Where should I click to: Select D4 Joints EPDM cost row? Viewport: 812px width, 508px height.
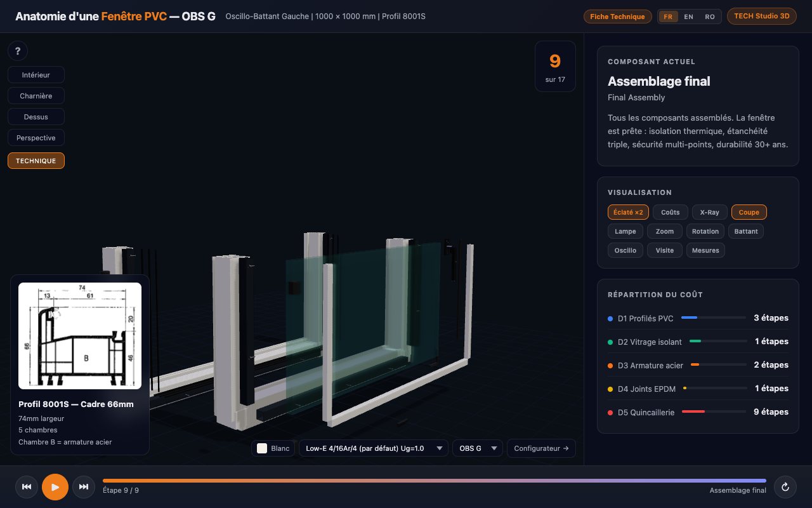pyautogui.click(x=698, y=389)
